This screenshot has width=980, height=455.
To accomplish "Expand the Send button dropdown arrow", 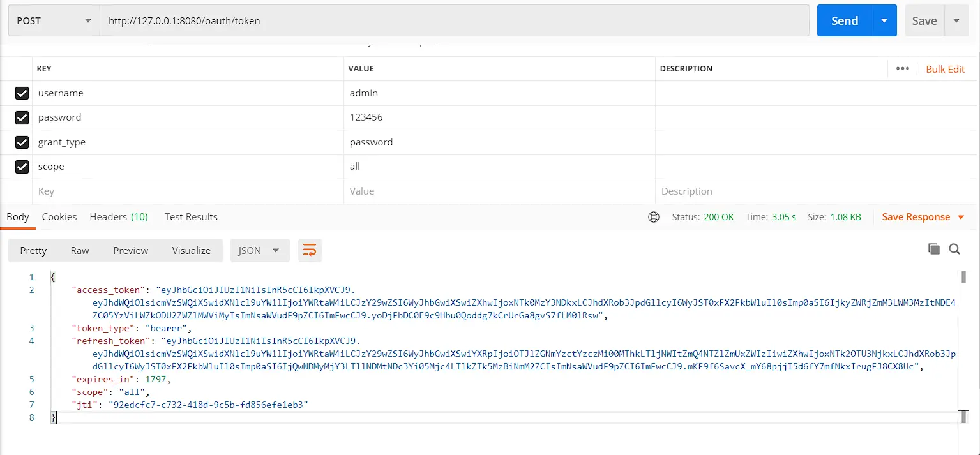I will pos(884,20).
